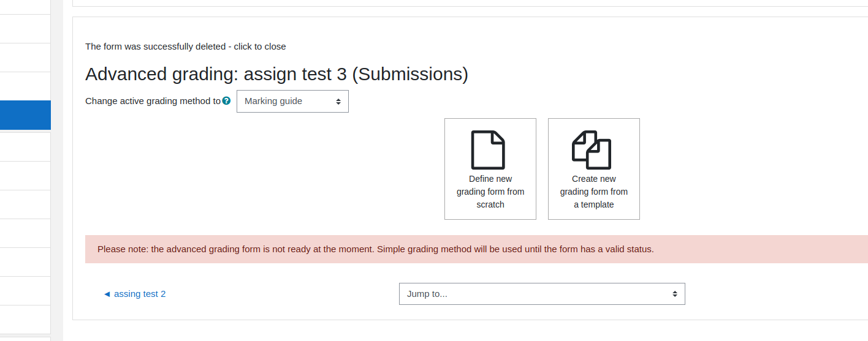Select the highlighted blue sidebar item
This screenshot has width=868, height=341.
(x=25, y=115)
